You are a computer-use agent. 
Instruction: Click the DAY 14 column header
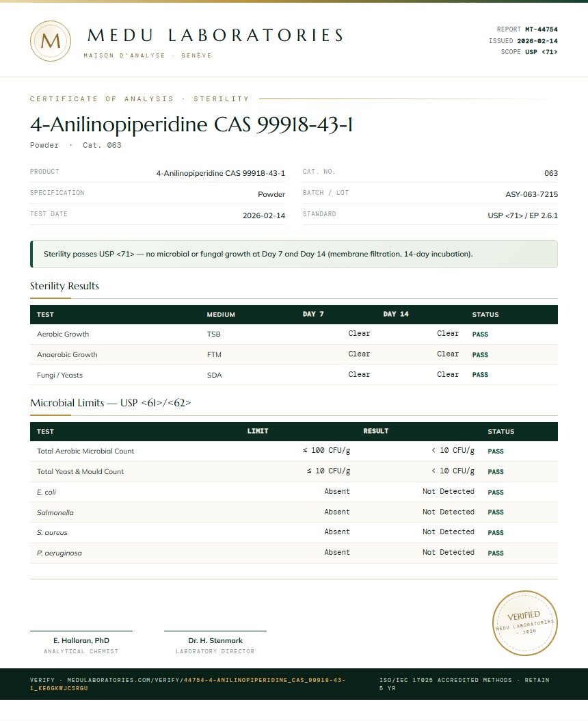396,314
